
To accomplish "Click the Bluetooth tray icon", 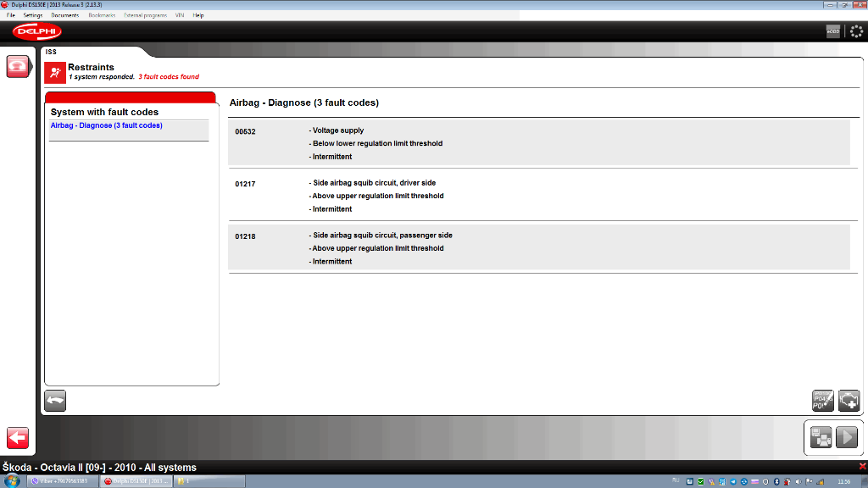I will coord(776,481).
